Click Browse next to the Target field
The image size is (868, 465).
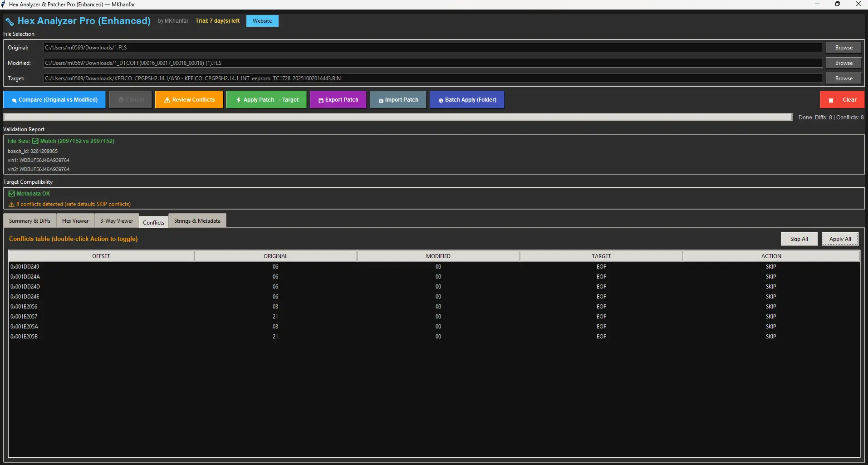843,78
